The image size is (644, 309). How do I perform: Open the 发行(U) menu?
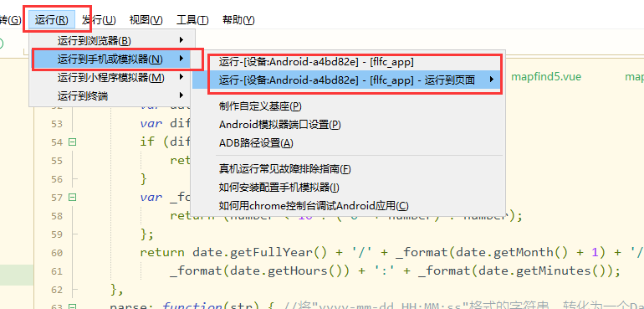tap(99, 20)
